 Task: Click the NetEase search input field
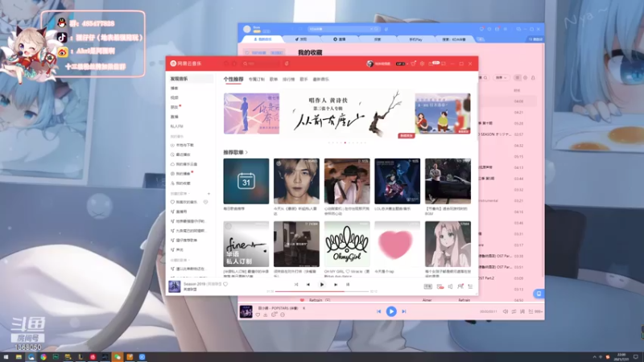(262, 64)
